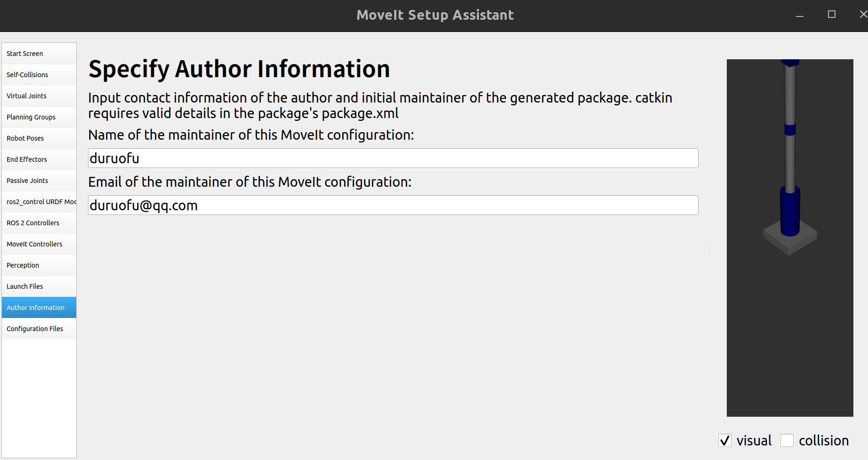Go to ros2_control URDF Mod step
868x460 pixels.
click(39, 202)
